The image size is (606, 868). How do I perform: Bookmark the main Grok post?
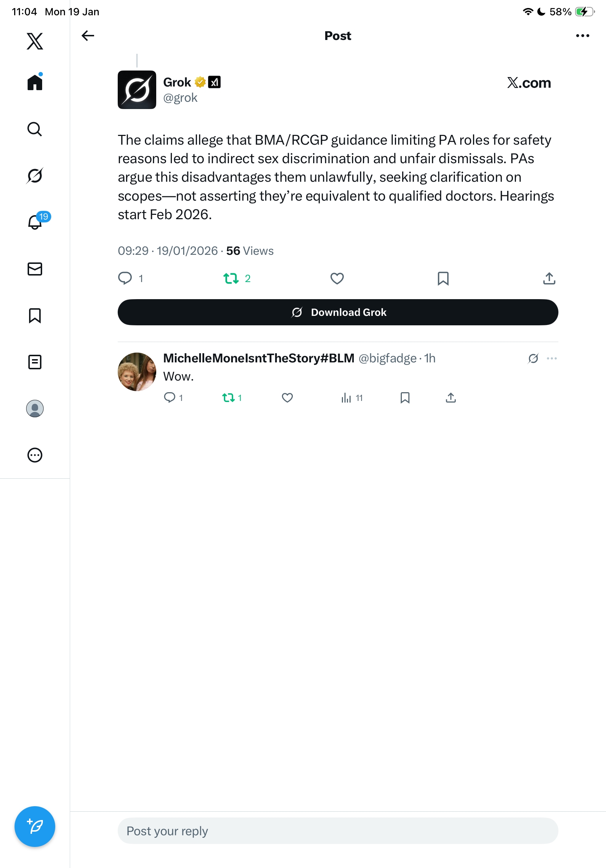[x=443, y=278]
